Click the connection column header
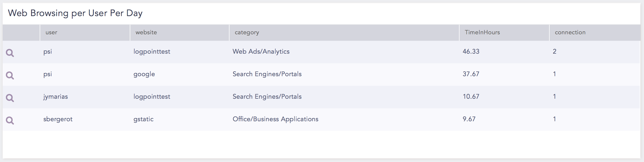This screenshot has height=162, width=644. point(570,32)
